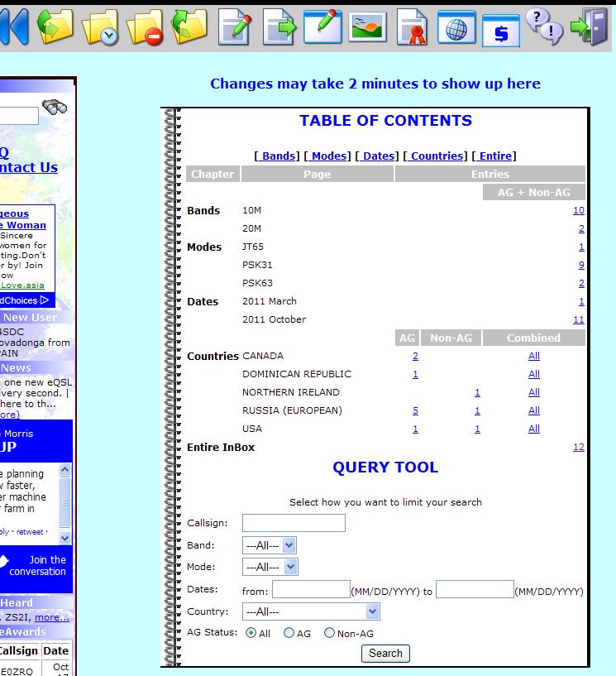Click the sidebar search text box

[x=18, y=116]
